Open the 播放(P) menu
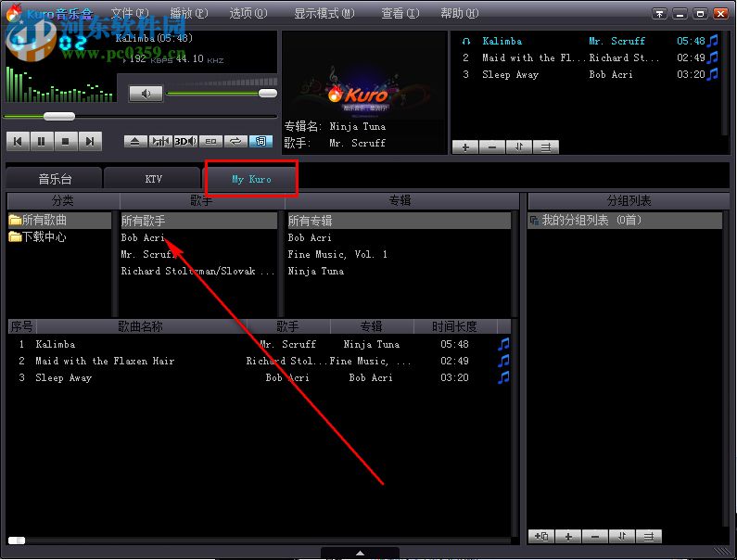 pyautogui.click(x=188, y=13)
